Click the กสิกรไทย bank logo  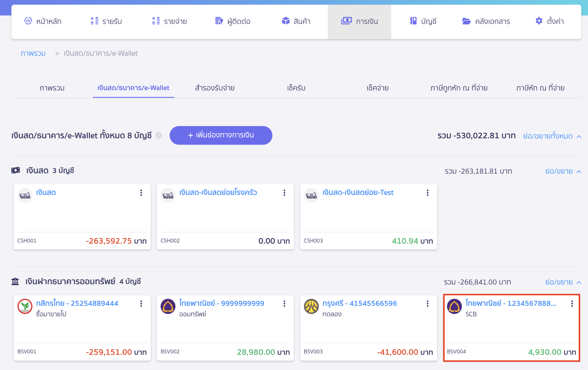[x=25, y=306]
